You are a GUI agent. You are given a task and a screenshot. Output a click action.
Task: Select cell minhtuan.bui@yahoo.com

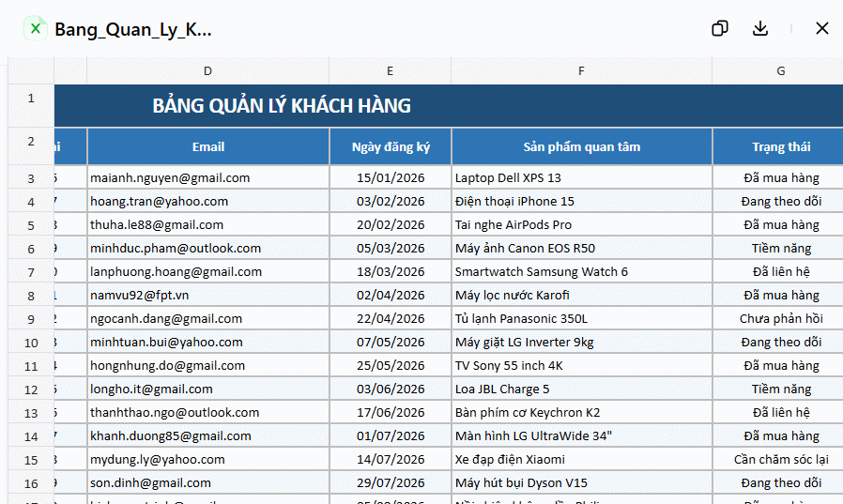click(x=208, y=343)
